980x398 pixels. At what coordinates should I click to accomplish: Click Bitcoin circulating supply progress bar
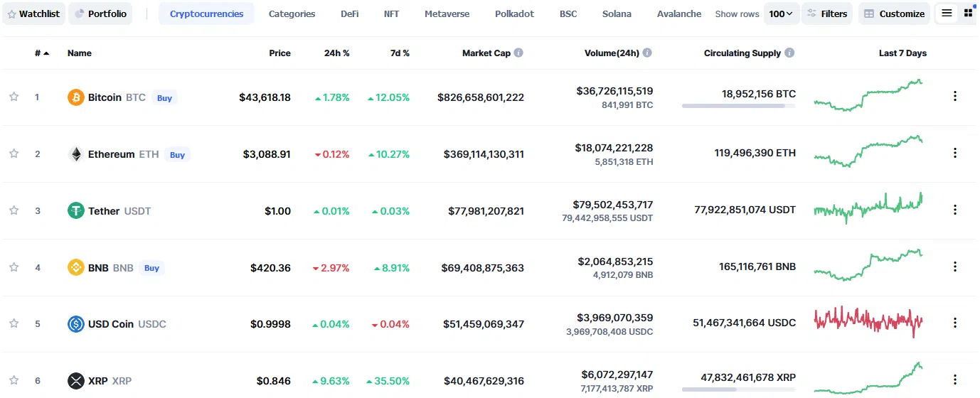coord(739,106)
